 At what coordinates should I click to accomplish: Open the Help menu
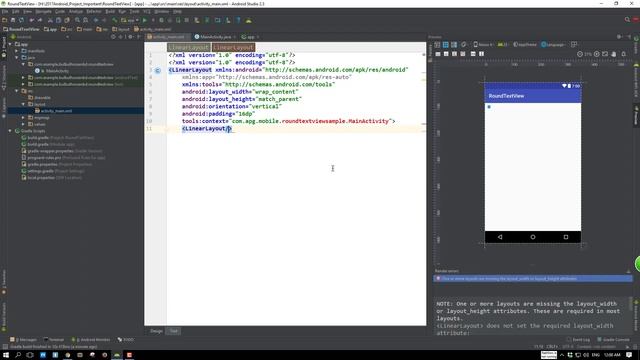click(x=177, y=11)
